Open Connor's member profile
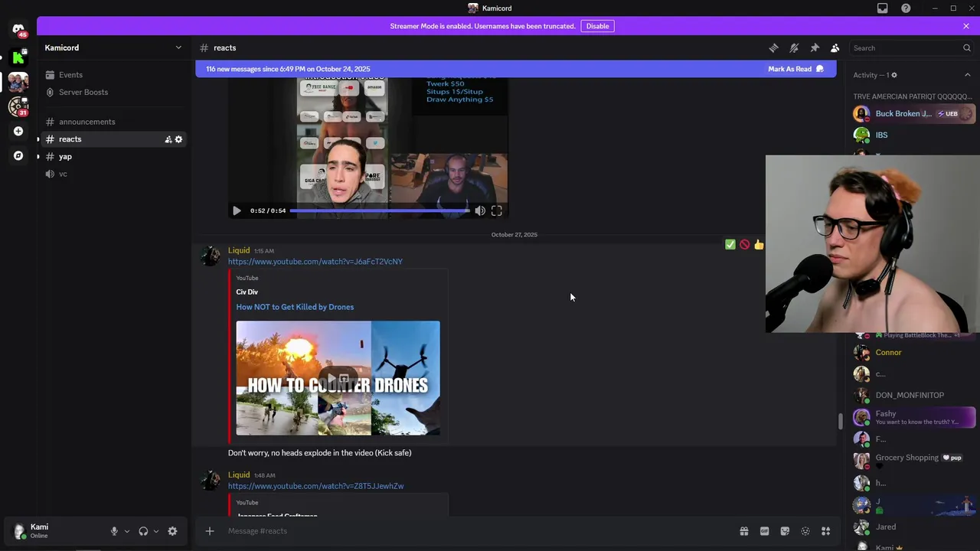This screenshot has width=980, height=551. pyautogui.click(x=913, y=353)
